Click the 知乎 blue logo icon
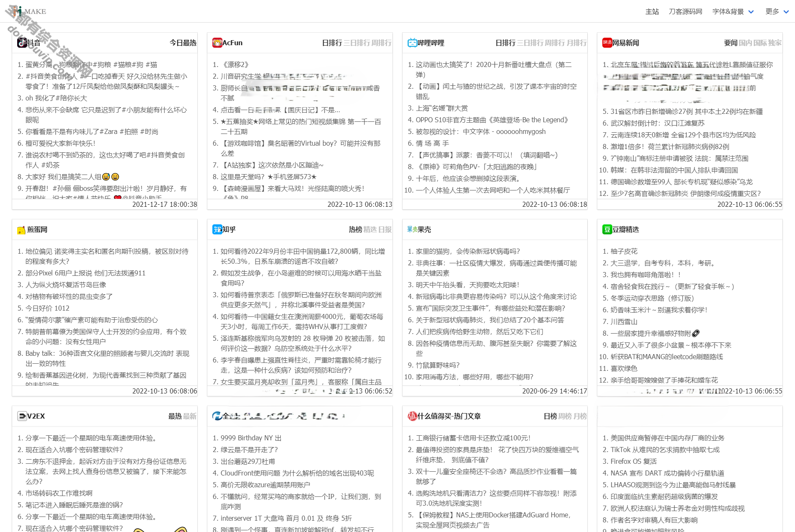 pyautogui.click(x=217, y=229)
